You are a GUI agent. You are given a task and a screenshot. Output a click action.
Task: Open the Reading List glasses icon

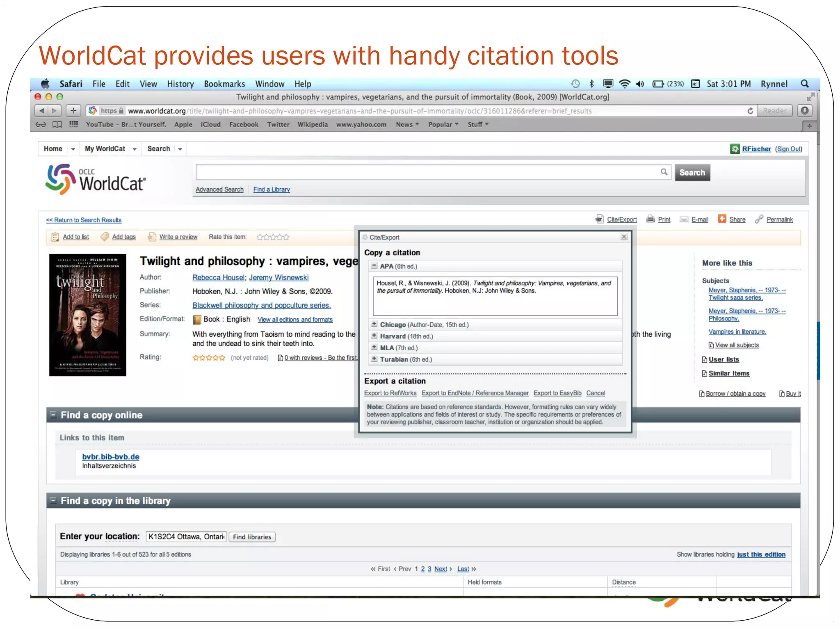tap(41, 124)
